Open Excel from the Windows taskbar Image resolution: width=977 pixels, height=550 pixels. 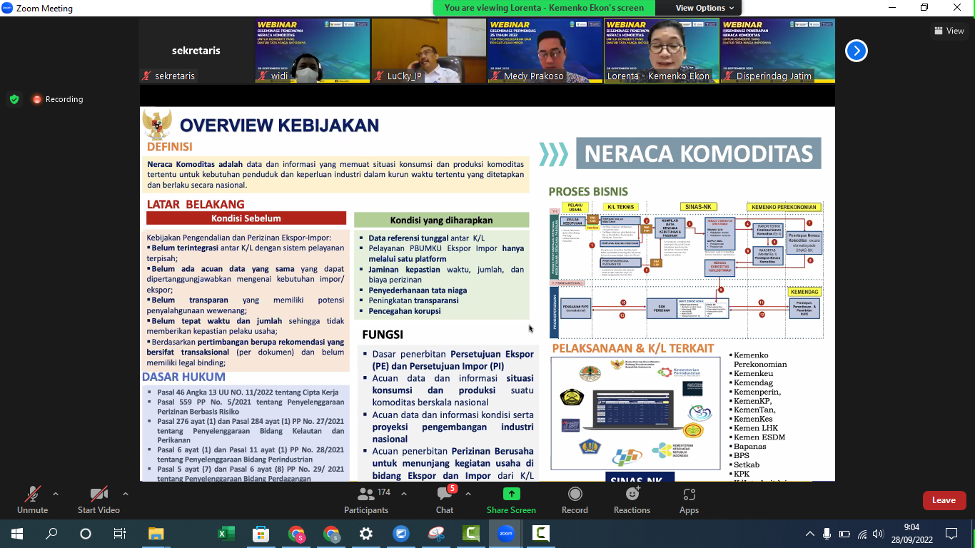coord(226,534)
